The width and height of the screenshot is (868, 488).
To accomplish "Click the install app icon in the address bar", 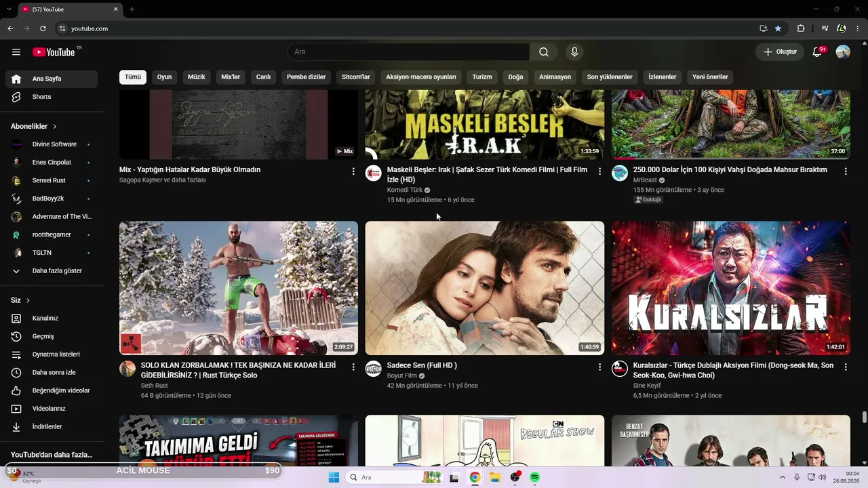I will [764, 28].
